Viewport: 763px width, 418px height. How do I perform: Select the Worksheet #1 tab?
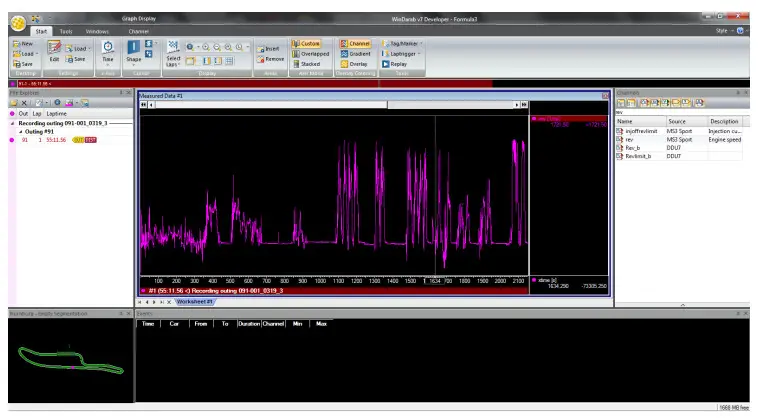(196, 301)
